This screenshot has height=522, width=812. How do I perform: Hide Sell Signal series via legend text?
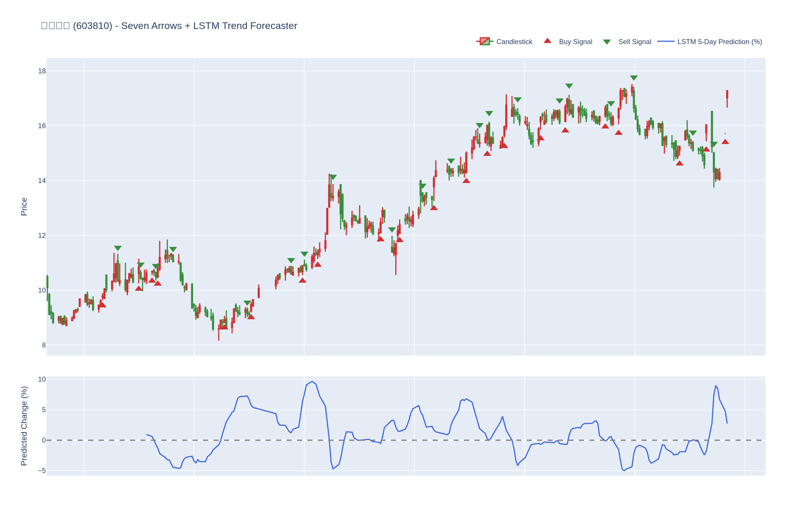point(635,42)
